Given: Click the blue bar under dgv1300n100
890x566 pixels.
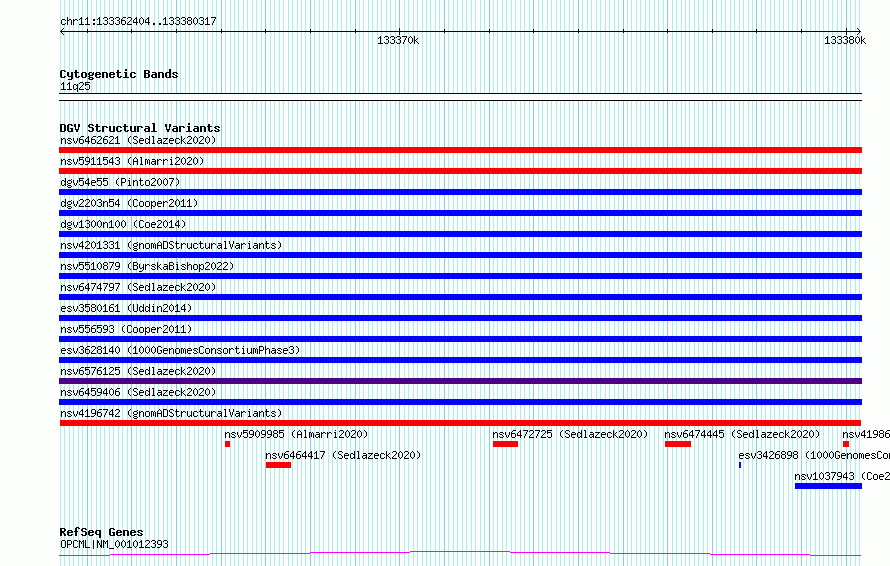Looking at the screenshot, I should [460, 234].
